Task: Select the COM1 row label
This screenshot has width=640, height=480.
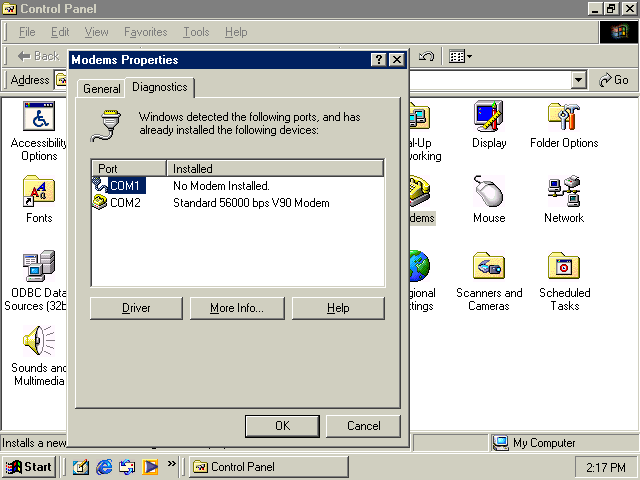Action: coord(127,186)
